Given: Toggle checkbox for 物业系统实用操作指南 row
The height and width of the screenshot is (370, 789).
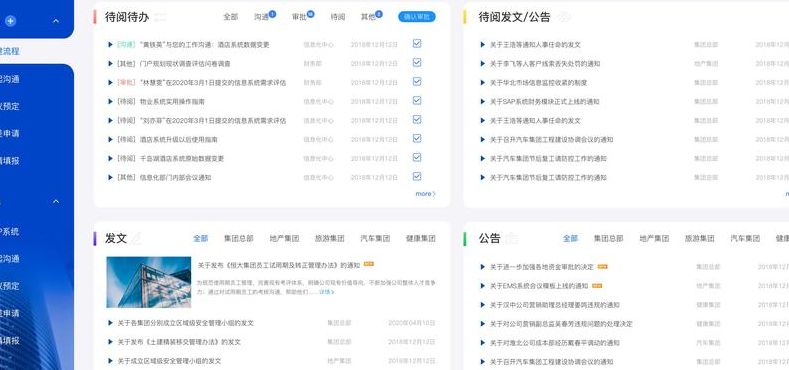Looking at the screenshot, I should click(417, 100).
